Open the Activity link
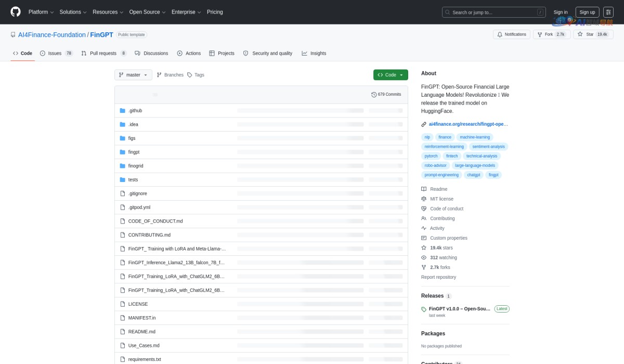Image resolution: width=624 pixels, height=364 pixels. pos(437,228)
